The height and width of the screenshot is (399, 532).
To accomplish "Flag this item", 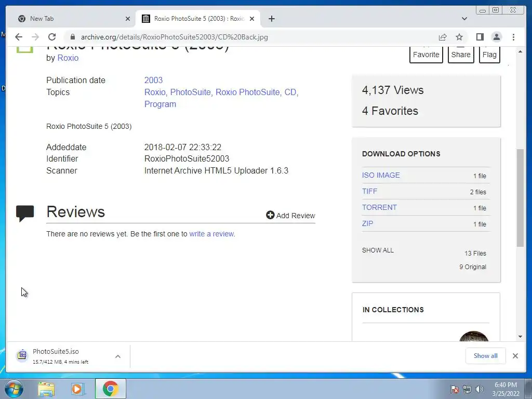I will pos(489,55).
